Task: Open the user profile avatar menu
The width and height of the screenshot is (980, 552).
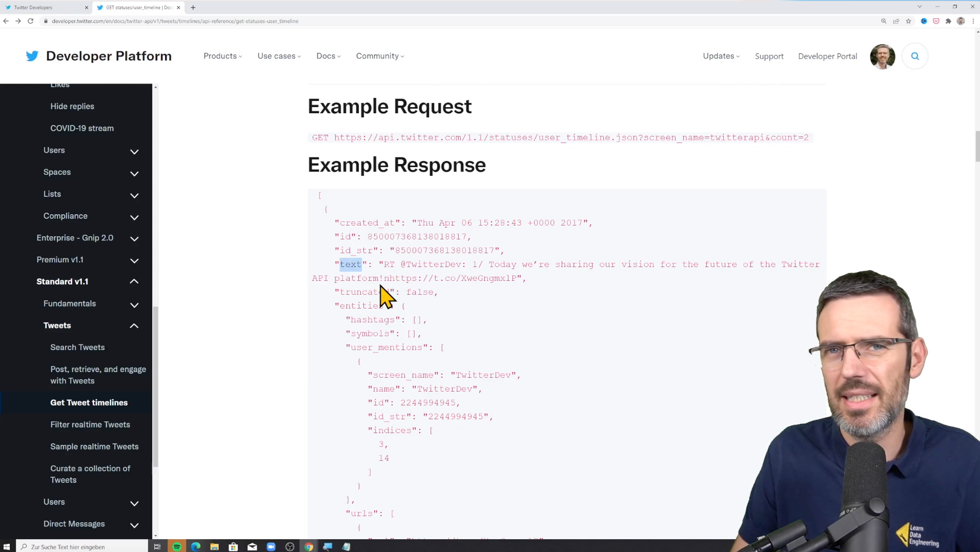Action: coord(882,56)
